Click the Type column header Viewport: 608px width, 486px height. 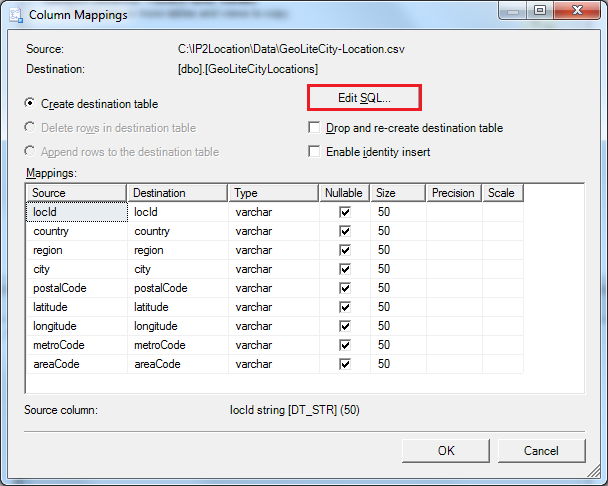(x=274, y=193)
